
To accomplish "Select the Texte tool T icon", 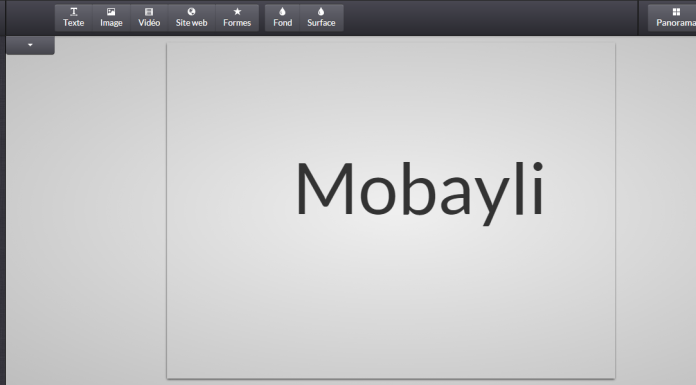I will point(74,12).
